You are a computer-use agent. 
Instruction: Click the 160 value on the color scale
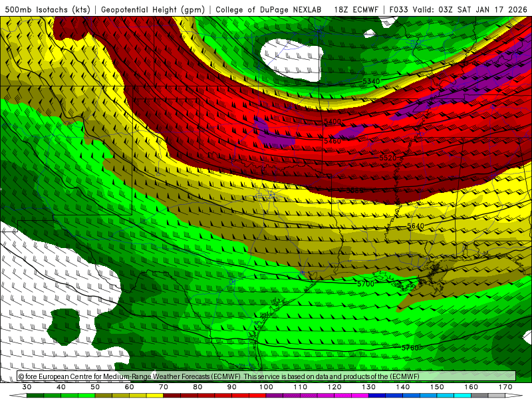[x=471, y=387]
